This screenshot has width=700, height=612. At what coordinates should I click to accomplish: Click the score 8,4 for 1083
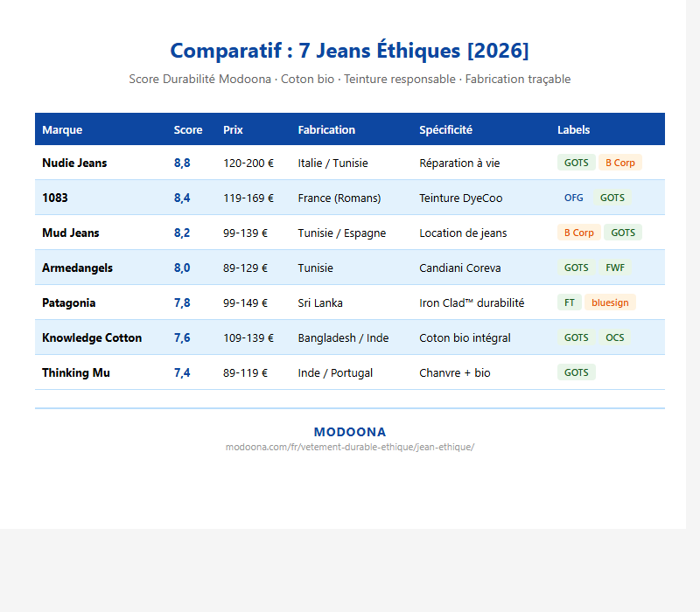(183, 198)
